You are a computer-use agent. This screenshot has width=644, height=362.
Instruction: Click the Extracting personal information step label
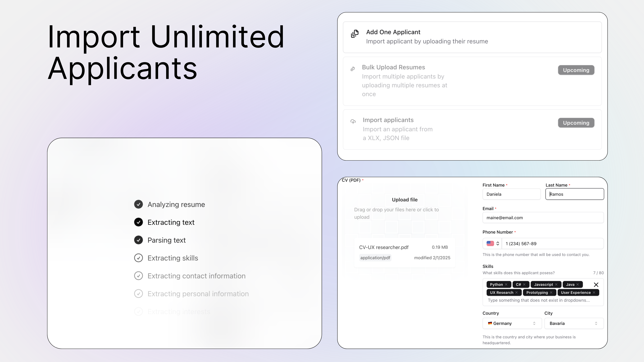tap(198, 294)
